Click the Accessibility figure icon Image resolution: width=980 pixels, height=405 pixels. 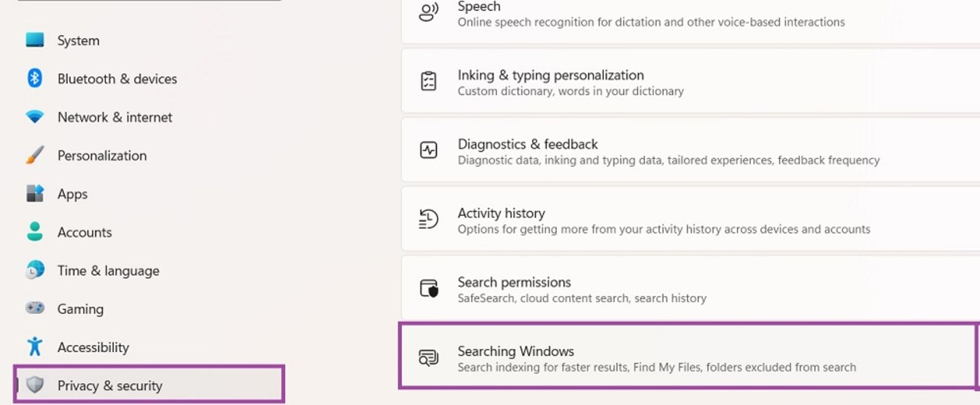point(35,346)
